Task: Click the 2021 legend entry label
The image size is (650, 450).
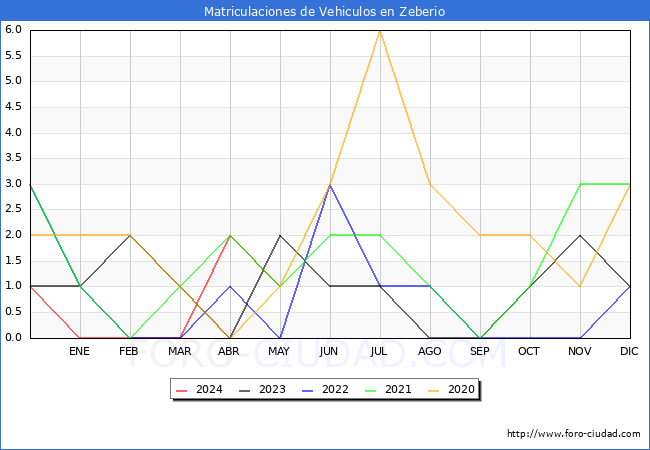Action: coord(398,390)
